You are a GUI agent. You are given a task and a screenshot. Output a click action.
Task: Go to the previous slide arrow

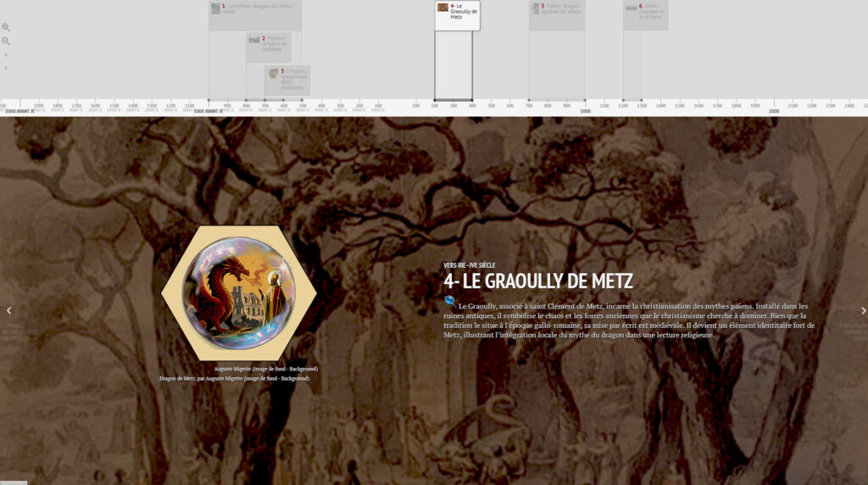point(9,310)
